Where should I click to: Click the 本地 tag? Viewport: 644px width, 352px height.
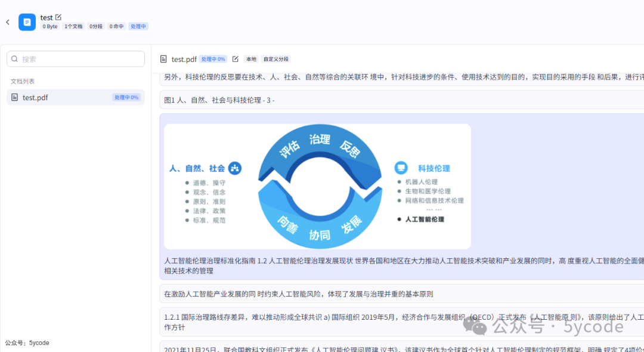251,59
